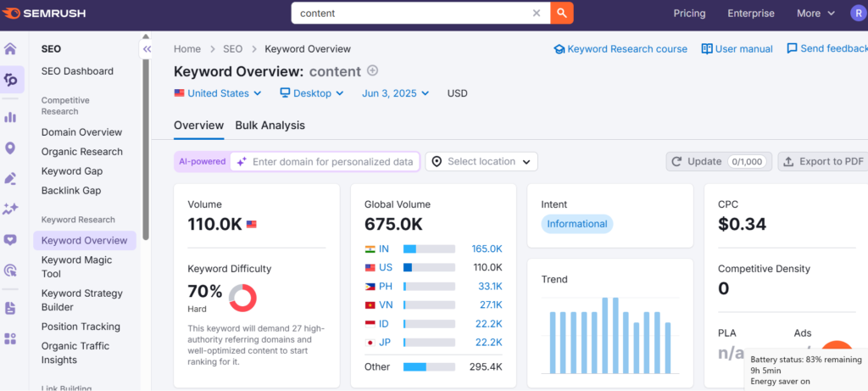
Task: Click the user avatar R
Action: click(859, 14)
